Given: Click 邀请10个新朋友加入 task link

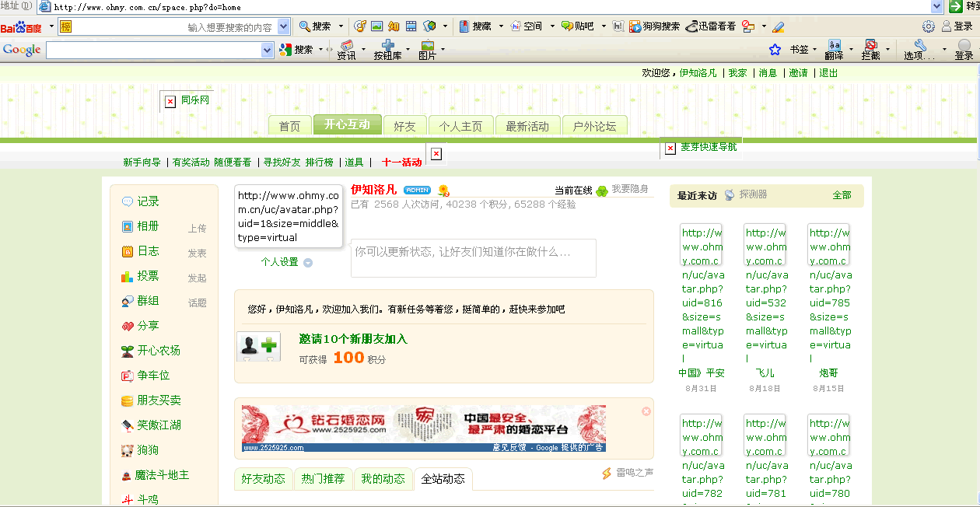Looking at the screenshot, I should (353, 339).
